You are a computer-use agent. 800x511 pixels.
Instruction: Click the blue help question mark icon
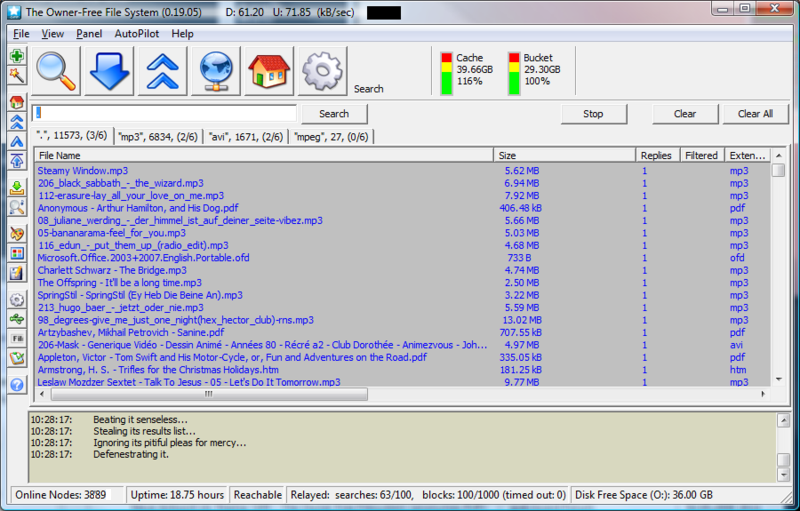[x=17, y=384]
